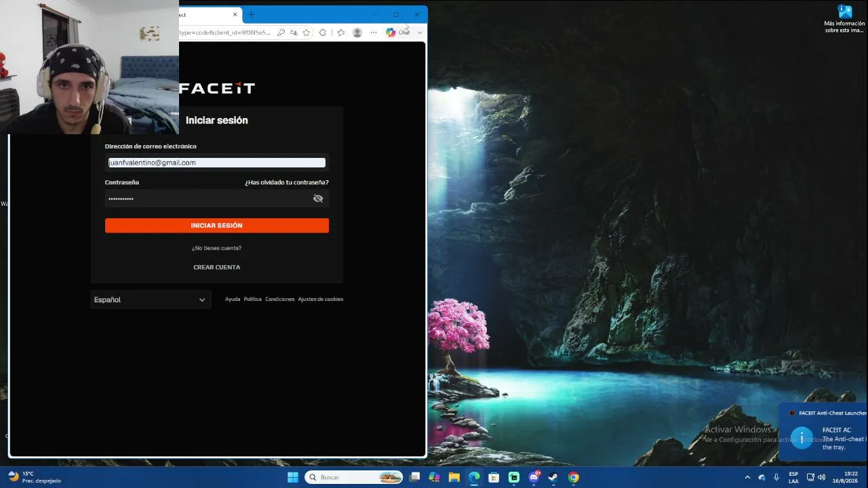Maximize the Edge browser window
The width and height of the screenshot is (868, 488).
[x=396, y=14]
